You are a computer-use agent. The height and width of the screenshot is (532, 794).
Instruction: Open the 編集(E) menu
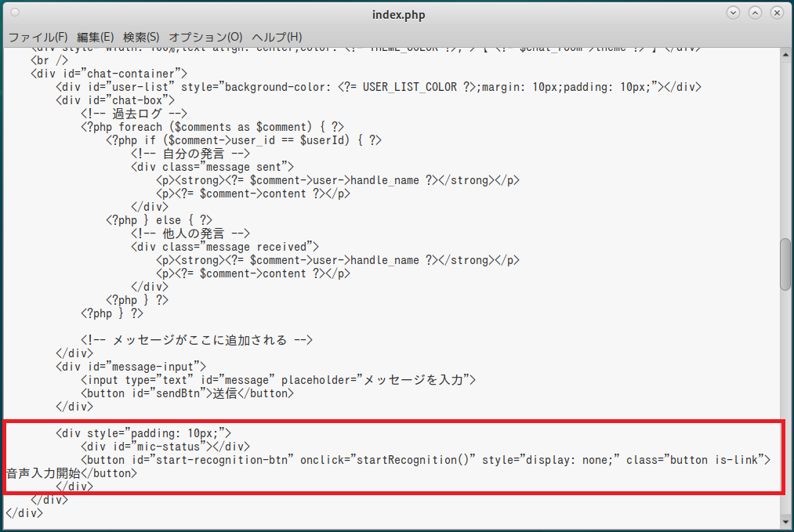tap(95, 37)
